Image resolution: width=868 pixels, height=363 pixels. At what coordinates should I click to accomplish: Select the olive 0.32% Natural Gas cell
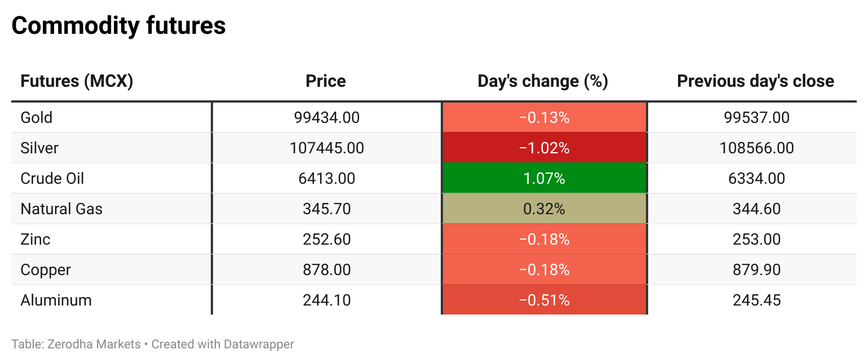[x=544, y=209]
